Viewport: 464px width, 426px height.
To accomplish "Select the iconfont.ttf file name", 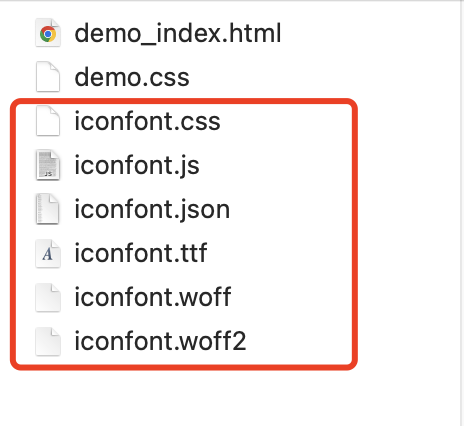I will (x=141, y=253).
